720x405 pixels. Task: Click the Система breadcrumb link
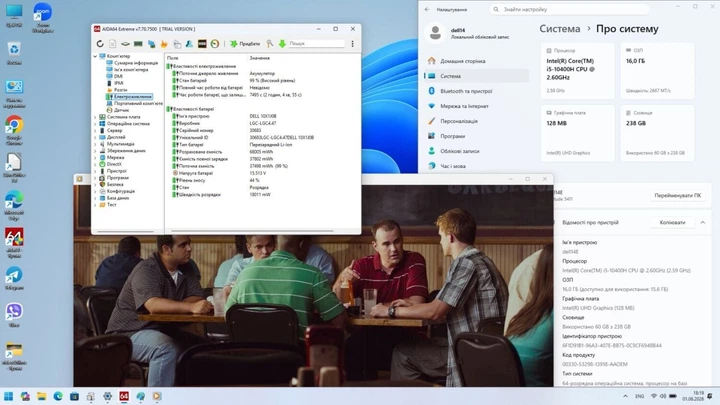[x=560, y=29]
